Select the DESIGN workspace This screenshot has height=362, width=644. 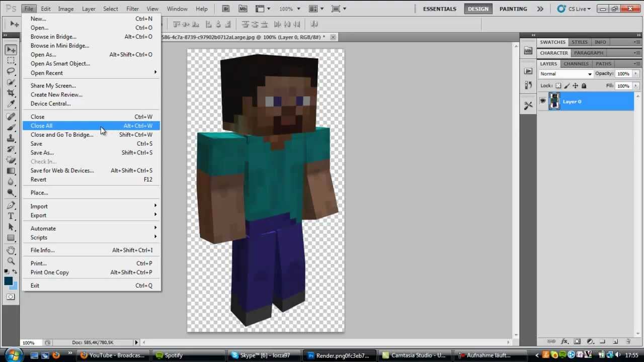478,9
